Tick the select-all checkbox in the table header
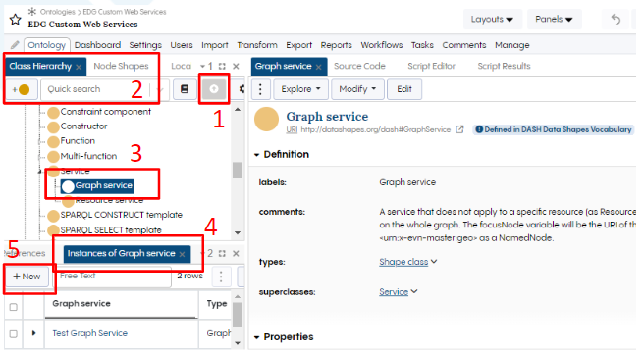This screenshot has width=644, height=353. point(13,307)
